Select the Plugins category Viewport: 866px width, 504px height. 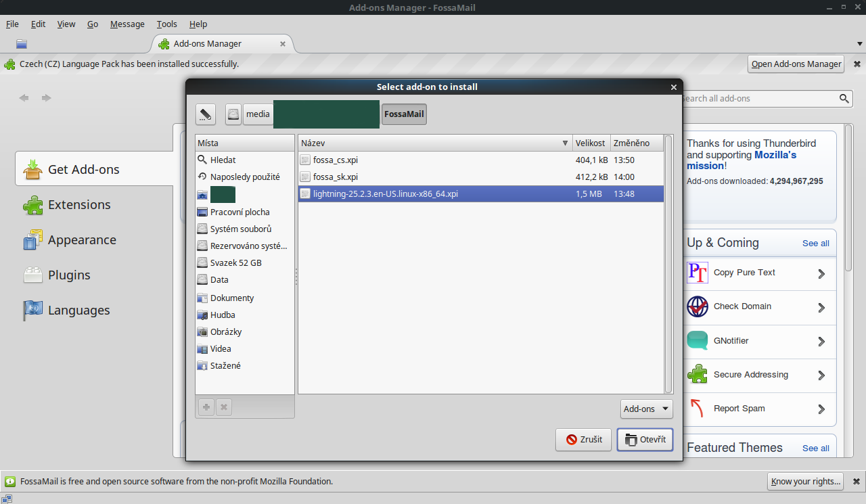(95, 275)
